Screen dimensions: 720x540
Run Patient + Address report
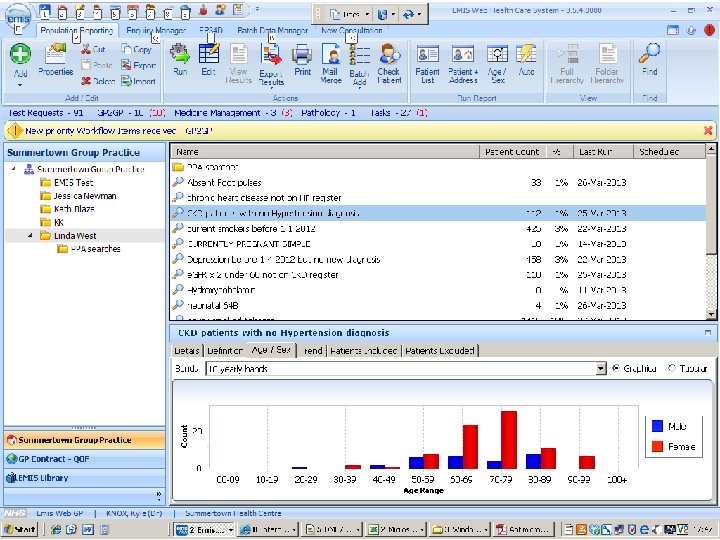point(463,63)
